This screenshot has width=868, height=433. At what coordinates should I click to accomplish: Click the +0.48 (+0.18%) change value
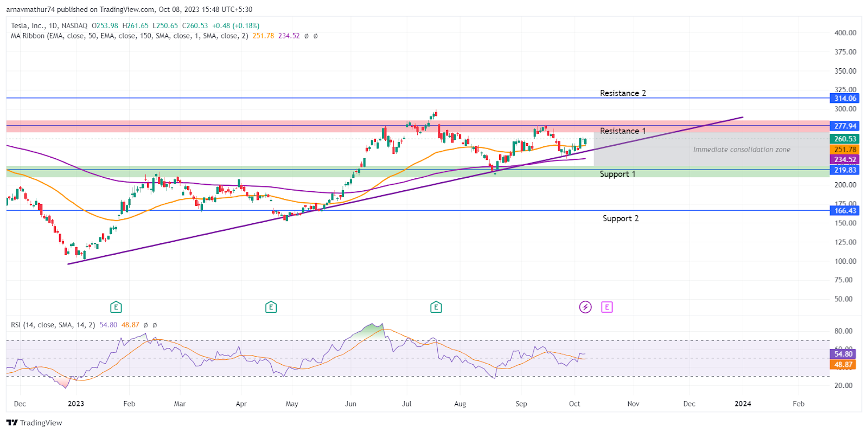click(235, 25)
